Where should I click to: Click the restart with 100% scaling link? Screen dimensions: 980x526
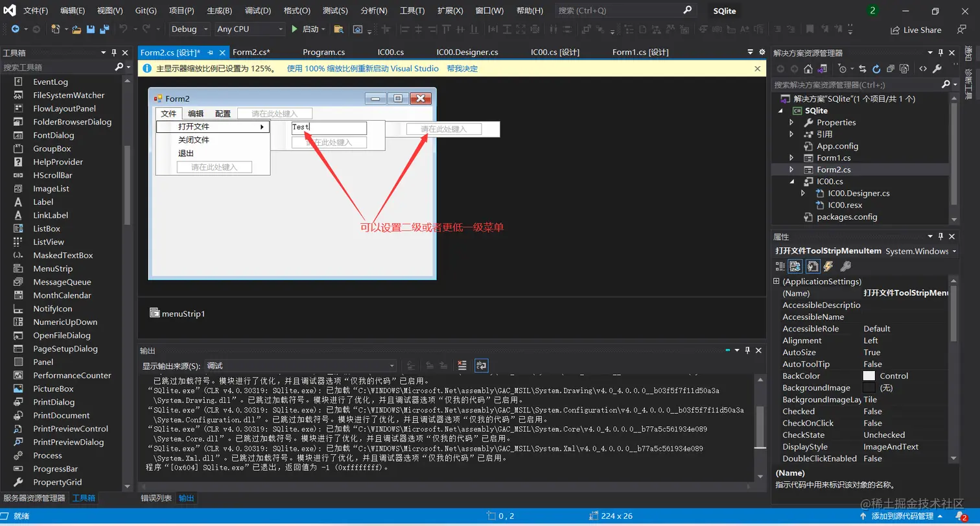[x=362, y=69]
